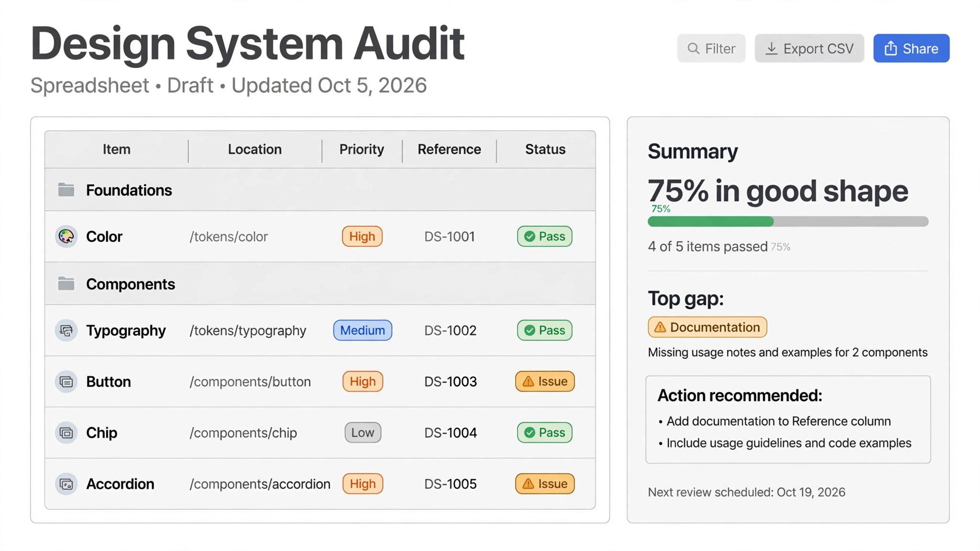Screen dimensions: 980x551
Task: Click the '75% in good shape' heading
Action: pyautogui.click(x=778, y=191)
